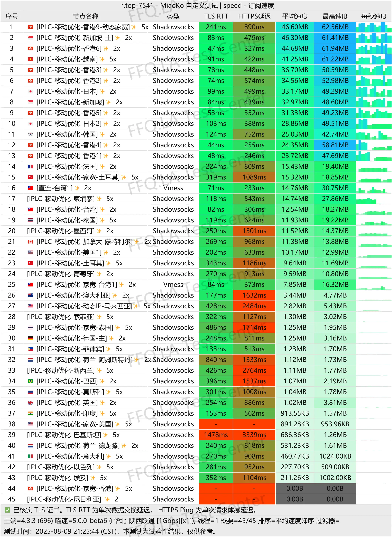Screen dimensions: 392x537
Task: Click the 序号 column header
Action: 12,16
